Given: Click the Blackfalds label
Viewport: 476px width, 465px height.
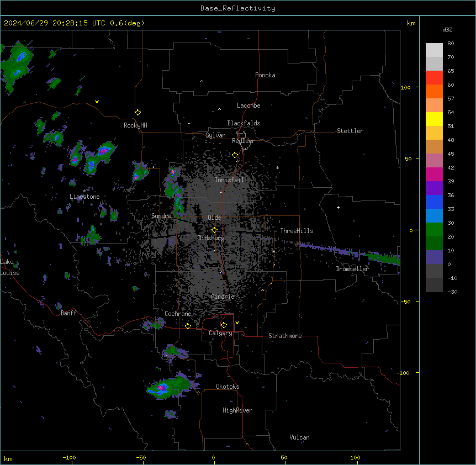Looking at the screenshot, I should coord(244,123).
